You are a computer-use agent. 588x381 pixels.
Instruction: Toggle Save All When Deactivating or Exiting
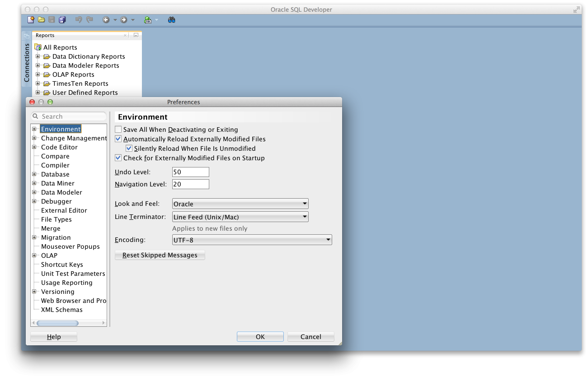[x=118, y=130]
